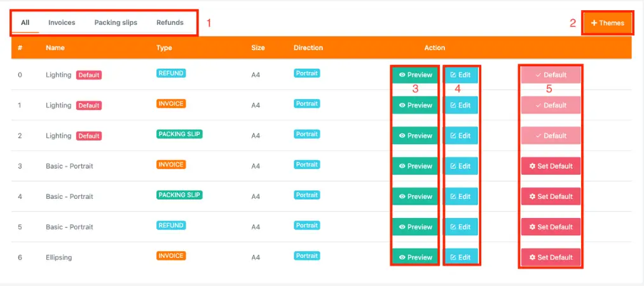Edit the Basic - Portrait REFUND theme
Image resolution: width=644 pixels, height=286 pixels.
click(461, 227)
